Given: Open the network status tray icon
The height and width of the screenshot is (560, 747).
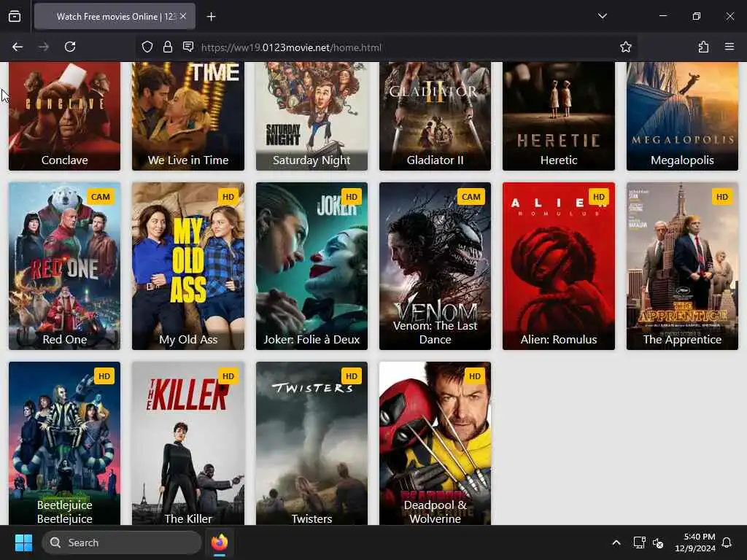Looking at the screenshot, I should [x=639, y=542].
